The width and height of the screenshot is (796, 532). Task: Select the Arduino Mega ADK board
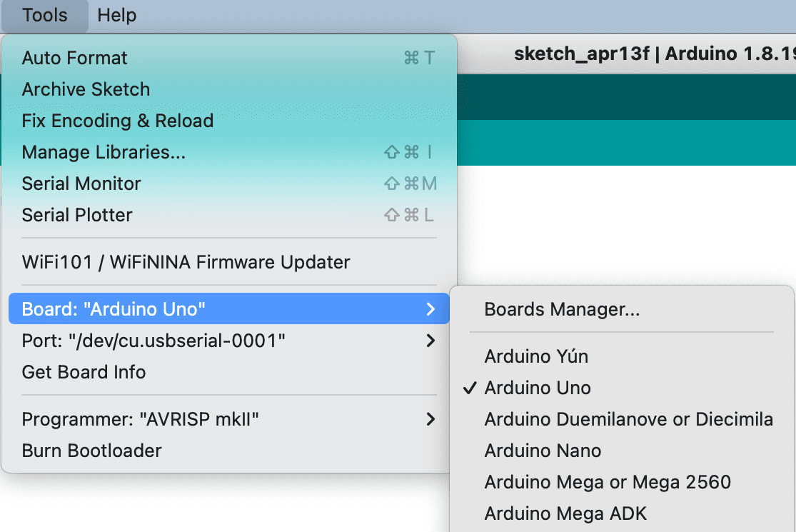[x=621, y=513]
